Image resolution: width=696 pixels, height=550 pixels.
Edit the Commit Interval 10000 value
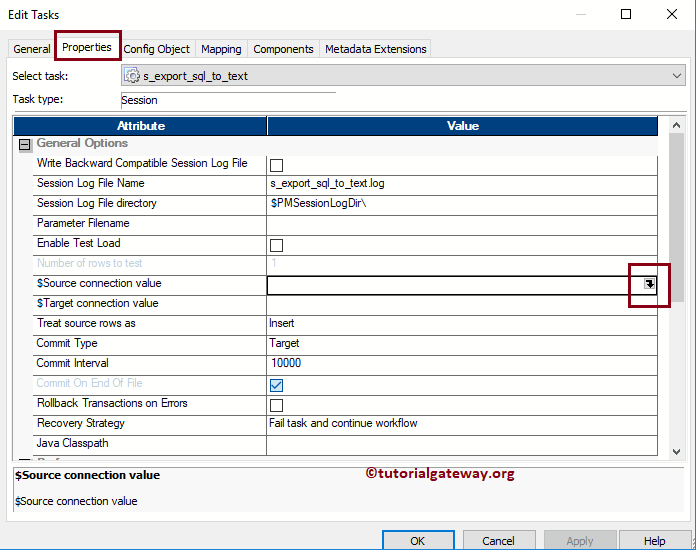point(462,363)
